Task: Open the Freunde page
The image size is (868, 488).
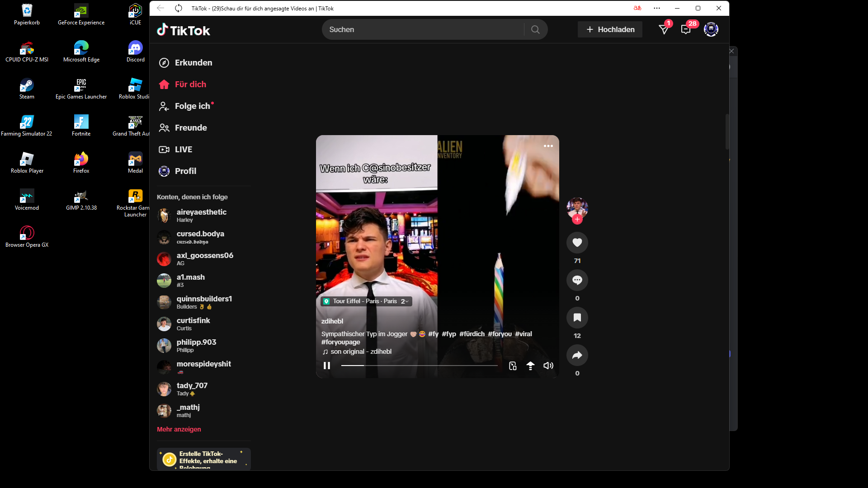Action: (x=183, y=128)
